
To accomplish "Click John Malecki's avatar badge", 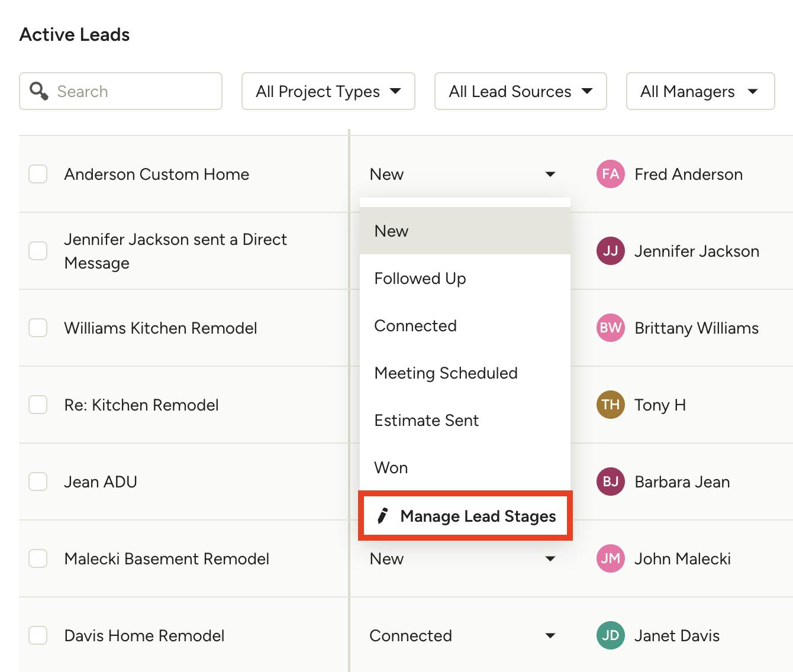I will click(x=610, y=558).
